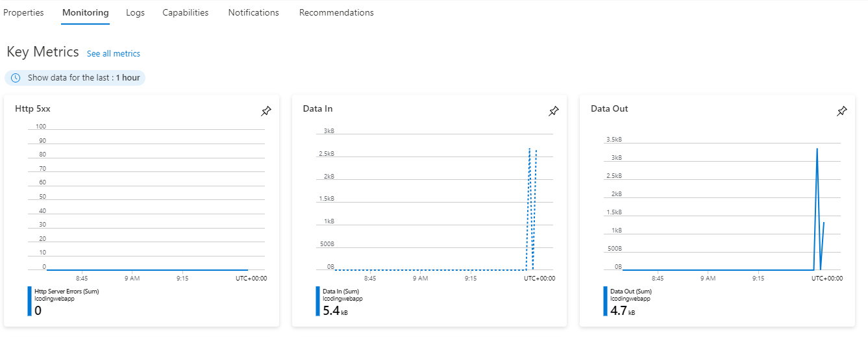The width and height of the screenshot is (868, 337).
Task: Select the Data In (Sum) legend entry
Action: (x=341, y=292)
